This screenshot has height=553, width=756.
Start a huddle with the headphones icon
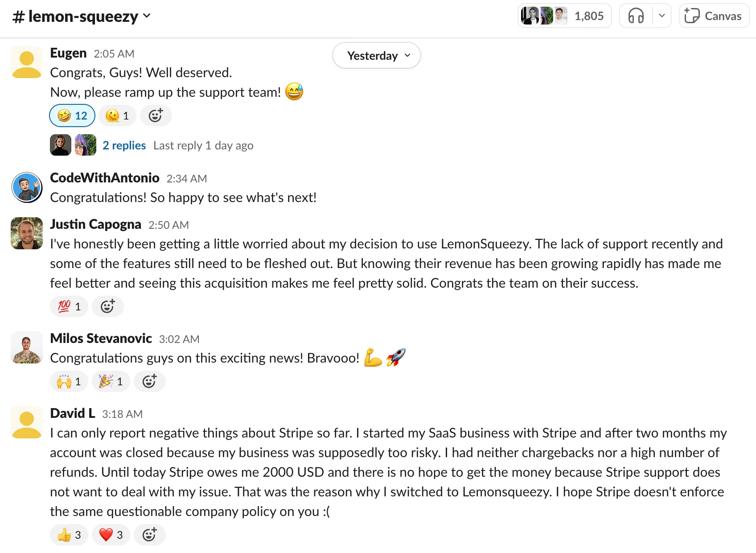pos(637,16)
